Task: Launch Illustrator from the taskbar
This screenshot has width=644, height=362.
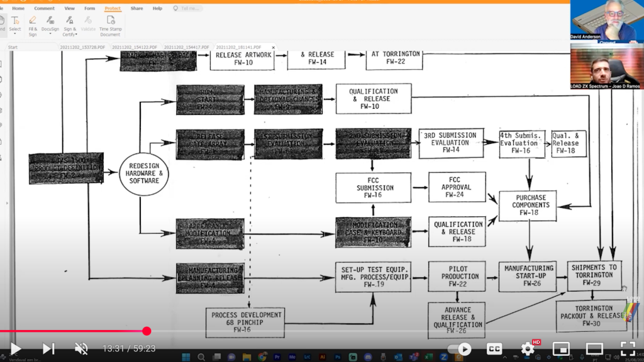Action: pyautogui.click(x=323, y=357)
